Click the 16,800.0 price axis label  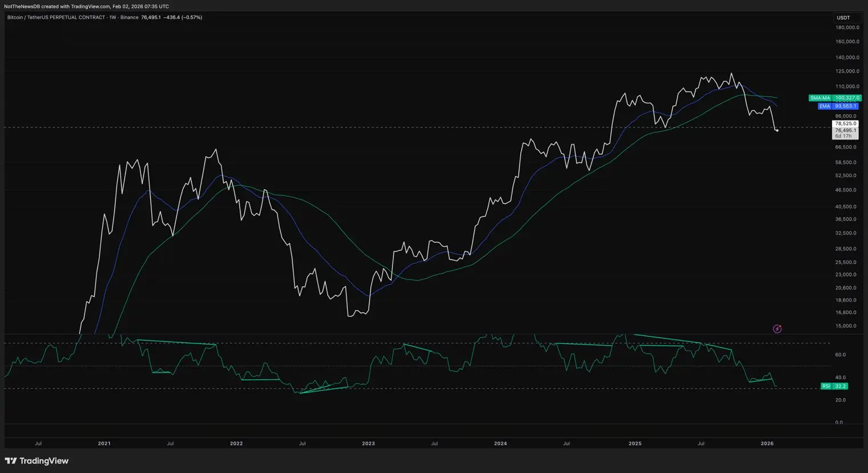point(846,313)
